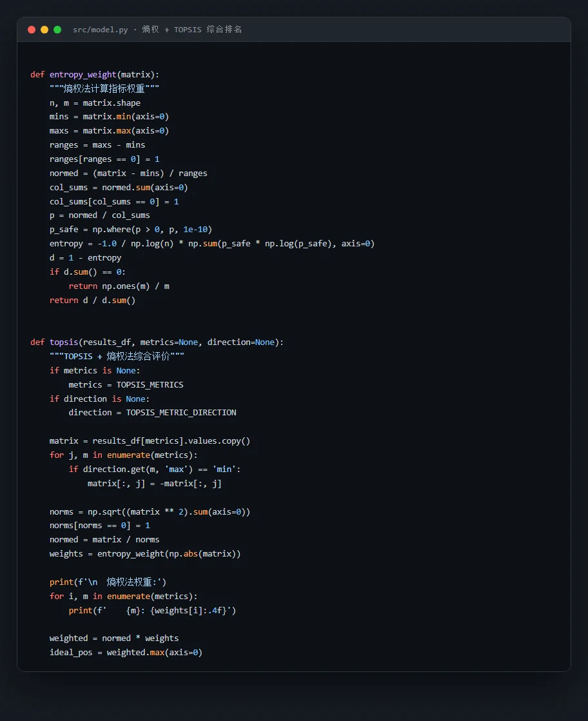Click the entropy calculation line
The image size is (588, 721).
[x=212, y=244]
